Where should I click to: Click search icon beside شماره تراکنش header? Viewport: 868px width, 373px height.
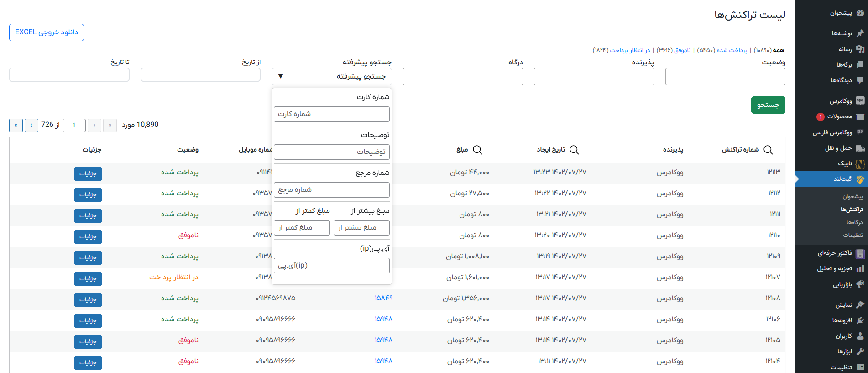pos(768,150)
